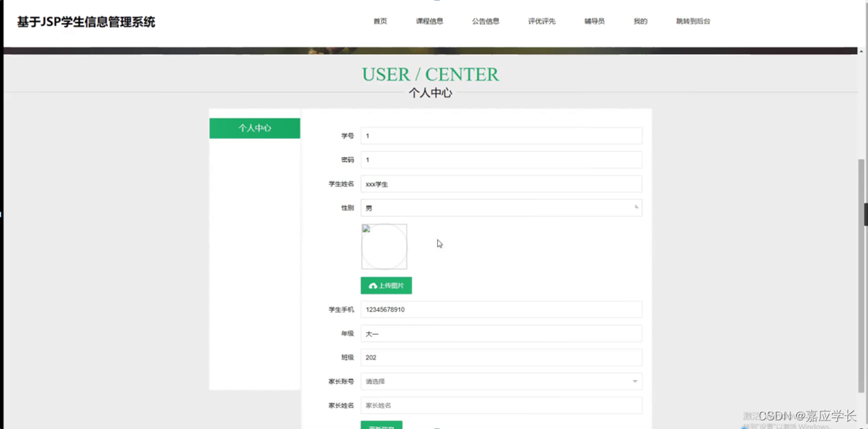Viewport: 868px width, 429px height.
Task: Select the 个人中心 sidebar tab
Action: click(x=255, y=128)
